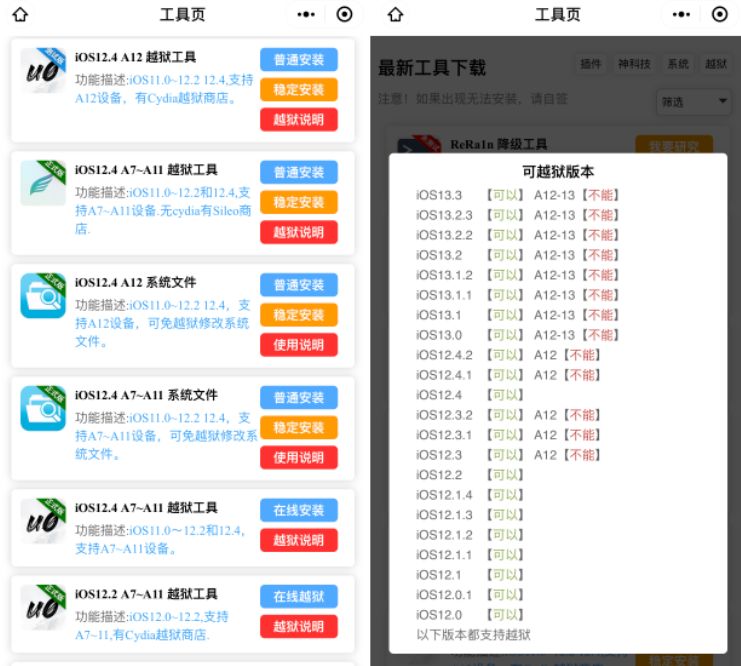Click 稳定安装 for iOS12.4 A7~A11 系统文件

299,427
